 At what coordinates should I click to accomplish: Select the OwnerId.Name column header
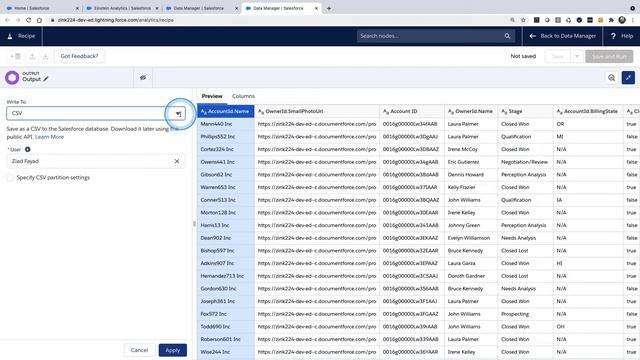tap(471, 111)
